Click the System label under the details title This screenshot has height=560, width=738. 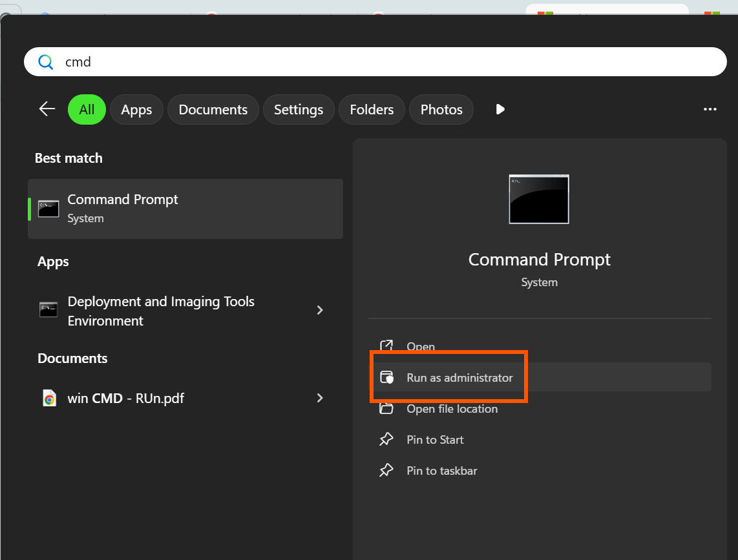click(540, 282)
